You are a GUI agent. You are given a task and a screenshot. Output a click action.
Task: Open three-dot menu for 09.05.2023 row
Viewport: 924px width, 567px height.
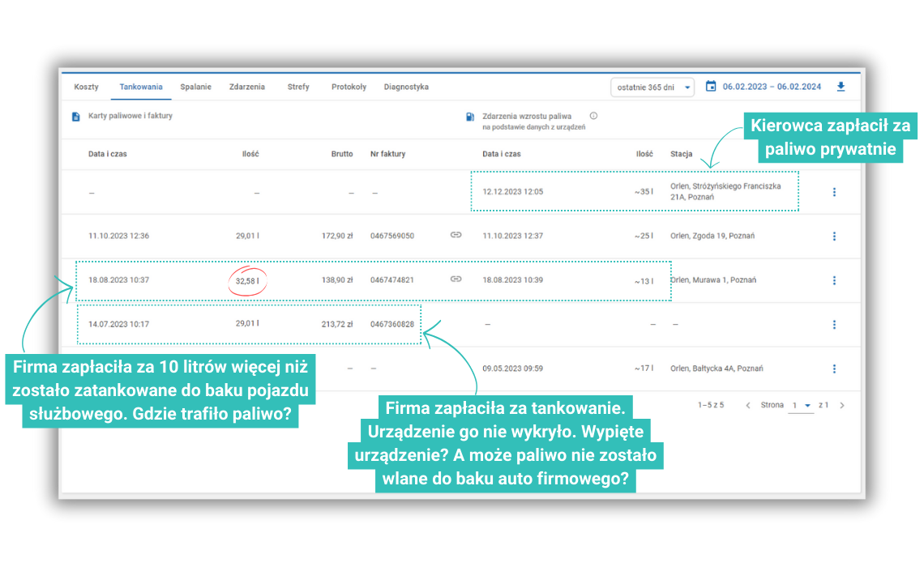(834, 369)
